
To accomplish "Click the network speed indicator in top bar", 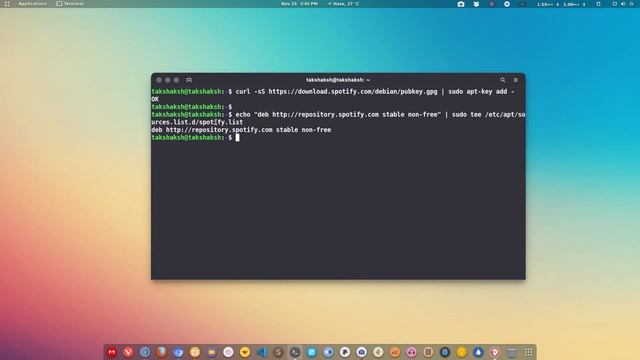I will [x=561, y=4].
